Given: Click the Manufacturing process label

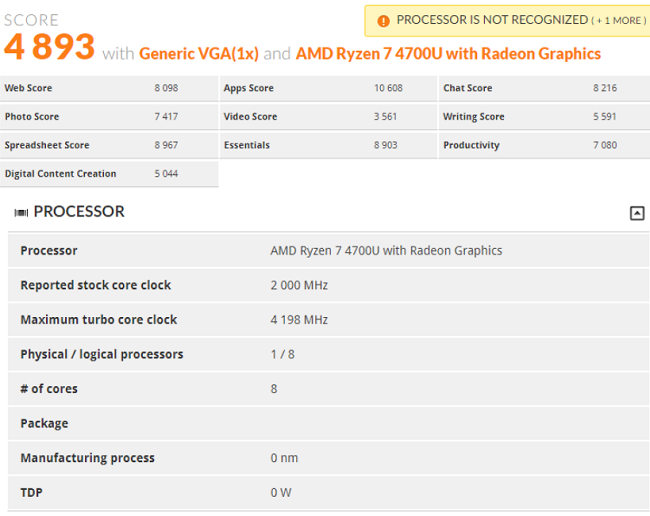Looking at the screenshot, I should [87, 458].
